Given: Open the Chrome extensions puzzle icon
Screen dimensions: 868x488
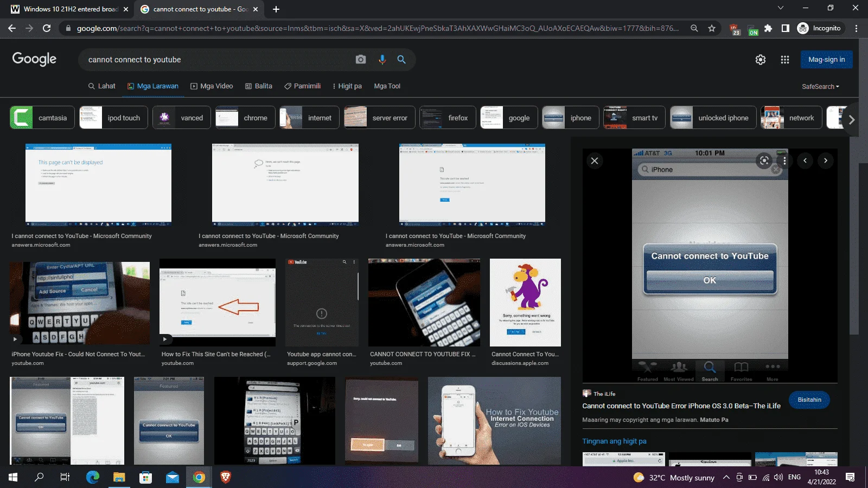Looking at the screenshot, I should pos(768,28).
